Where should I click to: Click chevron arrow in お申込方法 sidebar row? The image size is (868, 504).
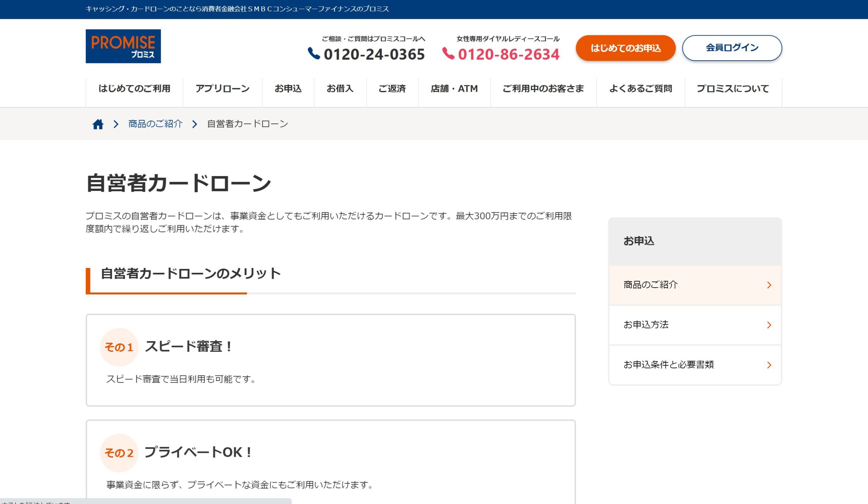[769, 325]
